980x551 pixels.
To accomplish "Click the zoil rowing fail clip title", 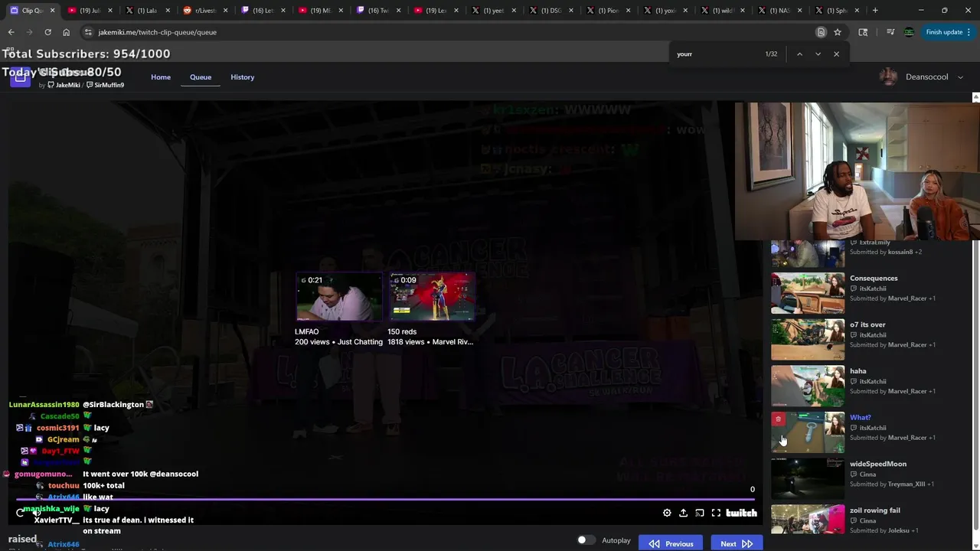I will click(874, 510).
